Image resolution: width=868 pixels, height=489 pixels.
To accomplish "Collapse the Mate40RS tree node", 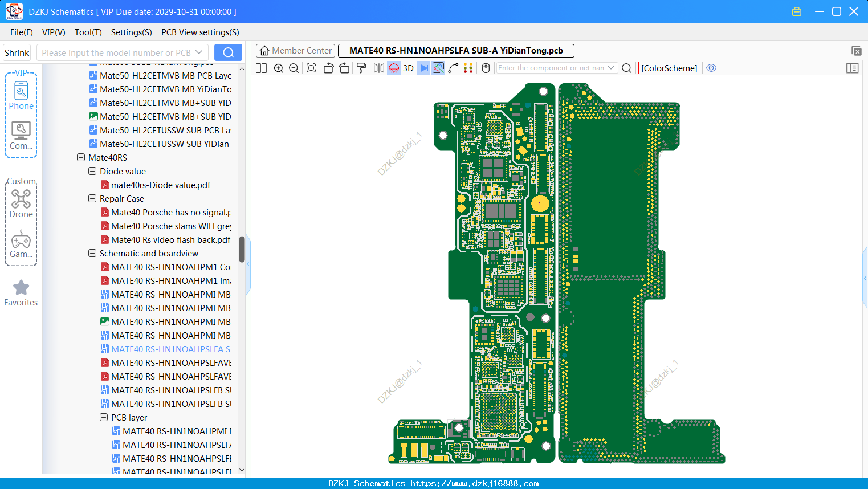I will [81, 157].
